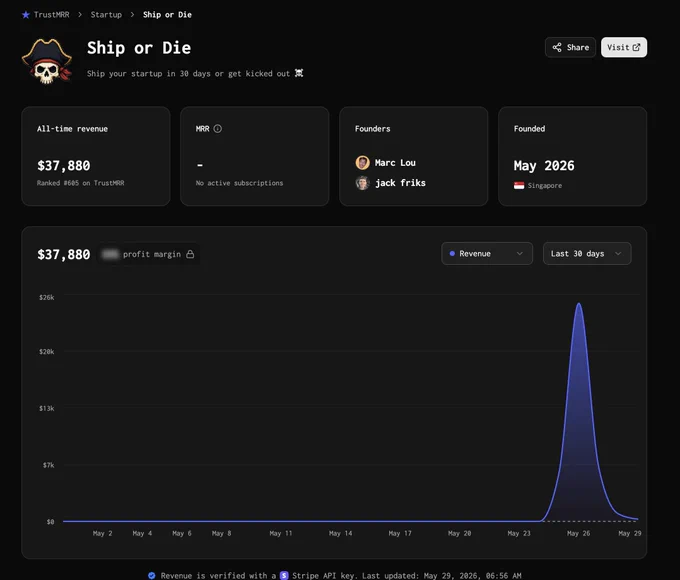Click the verified checkmark icon below chart
680x580 pixels.
[151, 575]
